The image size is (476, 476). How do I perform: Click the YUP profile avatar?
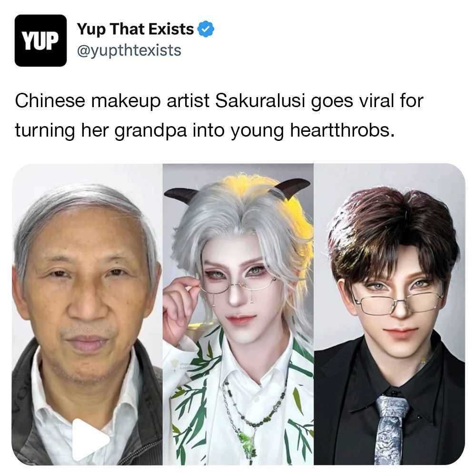click(40, 40)
